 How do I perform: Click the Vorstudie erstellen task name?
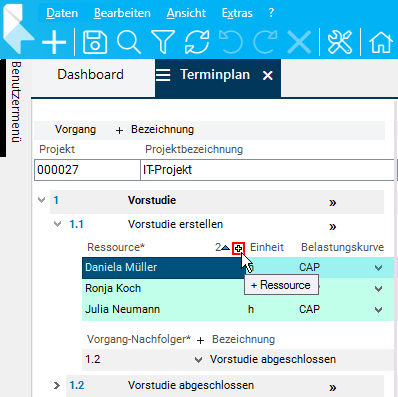click(175, 224)
